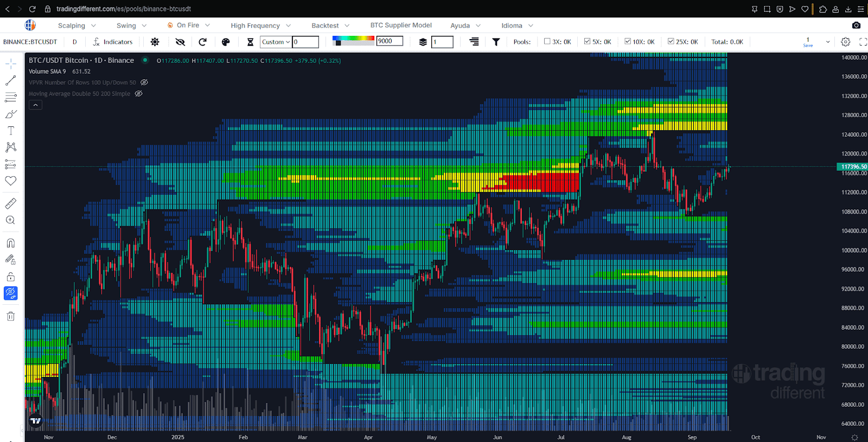Open the Fibonacci and horizontal lines tool
The height and width of the screenshot is (442, 868).
10,98
